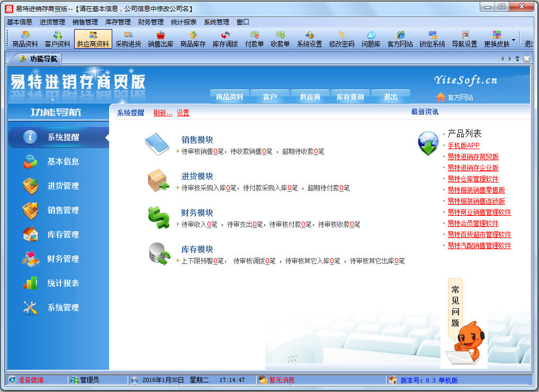This screenshot has height=392, width=539.
Task: Open 客户资料 toolbar icon
Action: coord(57,39)
